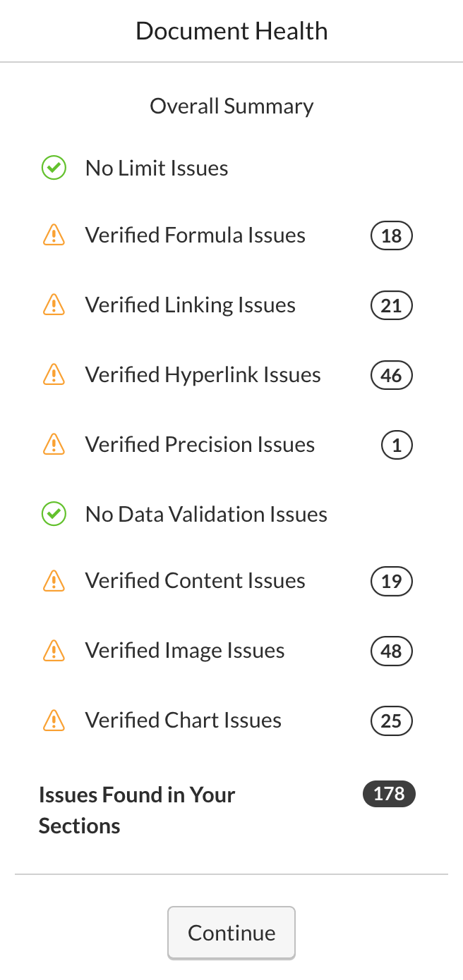Open the Image Issues badge showing 48
This screenshot has width=463, height=980.
(x=391, y=651)
